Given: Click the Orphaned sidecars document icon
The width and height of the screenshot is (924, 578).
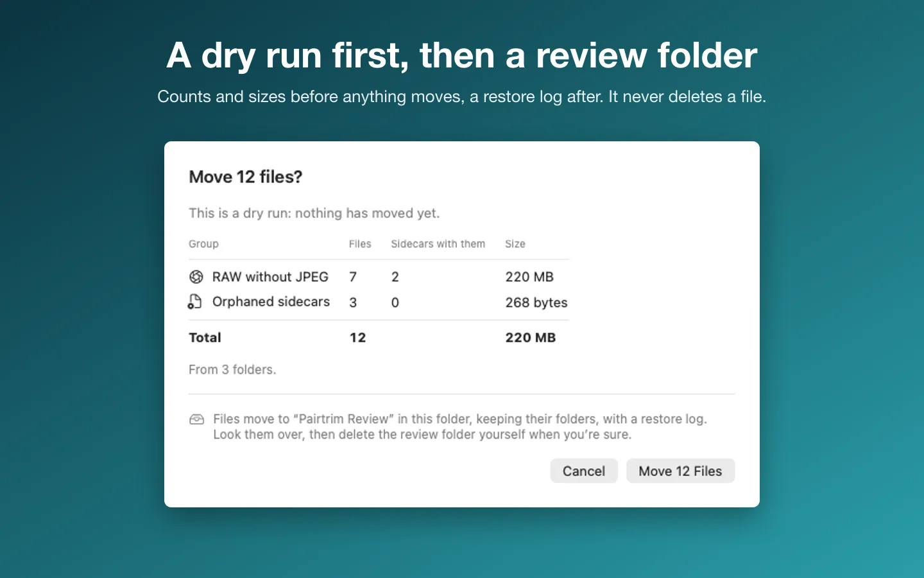Looking at the screenshot, I should click(195, 302).
